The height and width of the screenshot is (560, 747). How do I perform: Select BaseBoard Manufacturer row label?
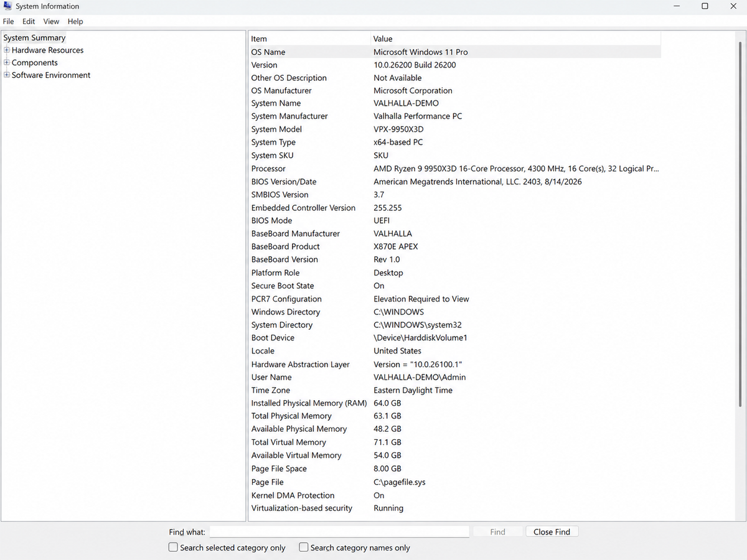coord(296,234)
